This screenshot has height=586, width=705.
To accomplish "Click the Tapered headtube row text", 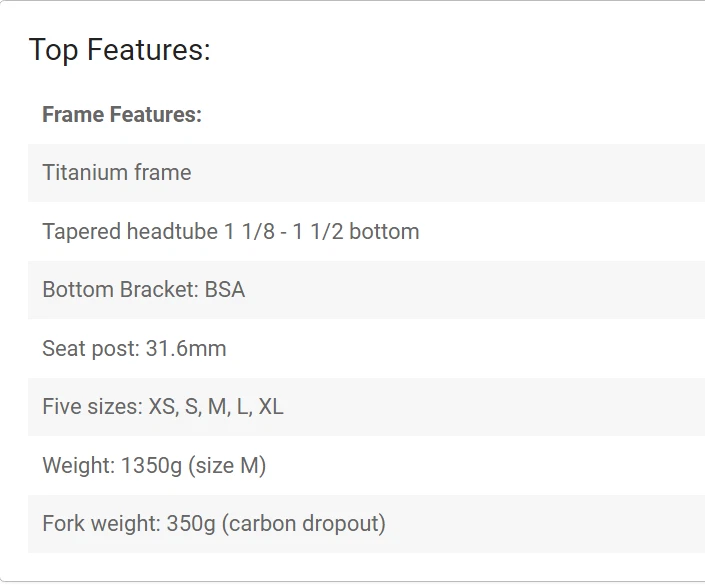I will (230, 232).
